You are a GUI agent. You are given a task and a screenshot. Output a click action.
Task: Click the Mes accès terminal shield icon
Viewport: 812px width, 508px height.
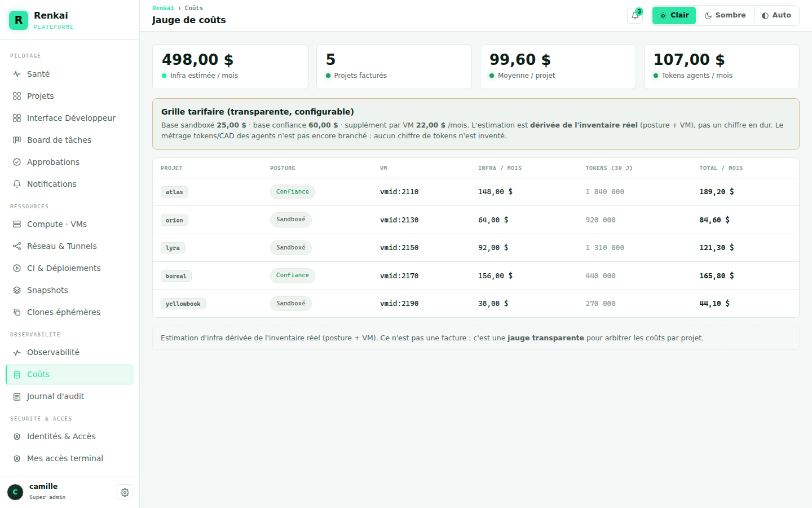17,458
